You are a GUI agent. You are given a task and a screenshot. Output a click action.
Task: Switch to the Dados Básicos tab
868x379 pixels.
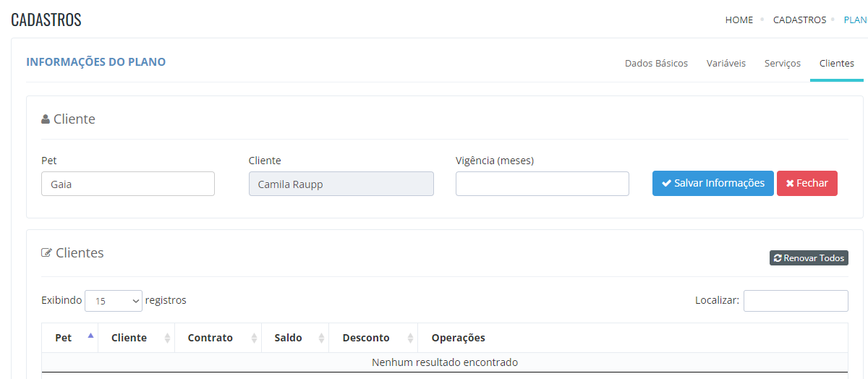tap(656, 63)
